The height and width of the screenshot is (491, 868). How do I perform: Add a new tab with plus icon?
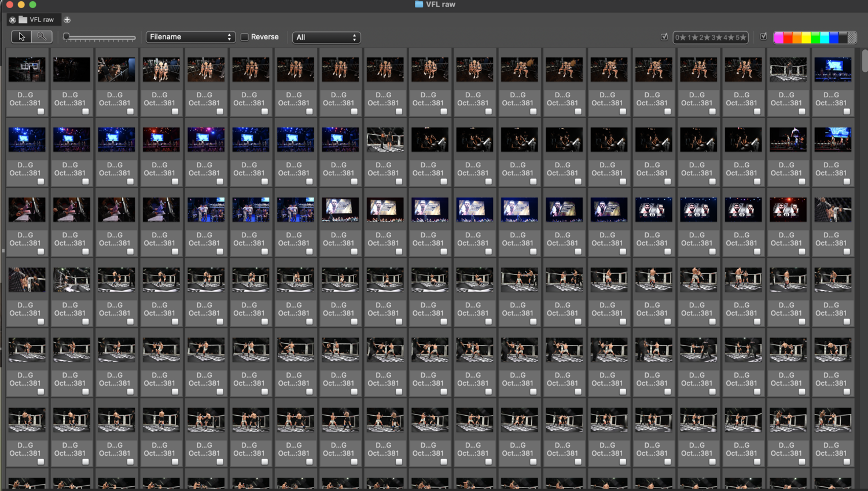coord(67,20)
